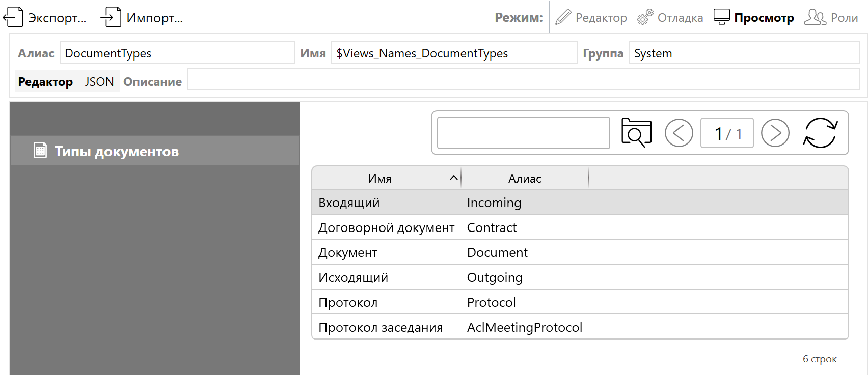Select Просмотр mode monitor icon

(x=721, y=17)
